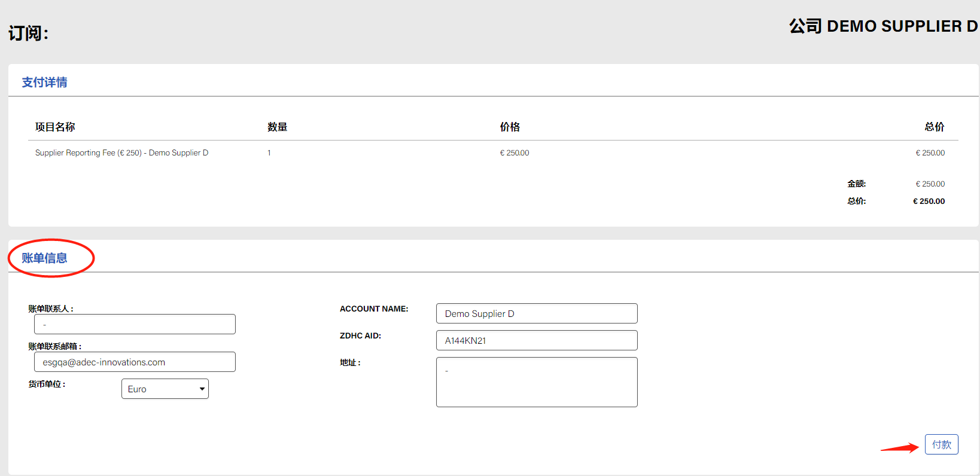Click the 订阅 page title
Screen dimensions: 980x476
[x=28, y=33]
